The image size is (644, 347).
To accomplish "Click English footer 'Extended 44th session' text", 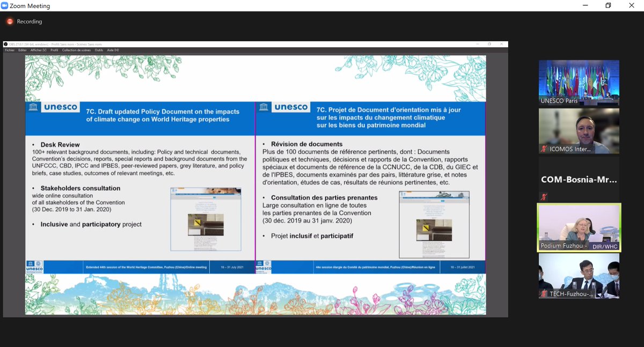I will click(146, 267).
